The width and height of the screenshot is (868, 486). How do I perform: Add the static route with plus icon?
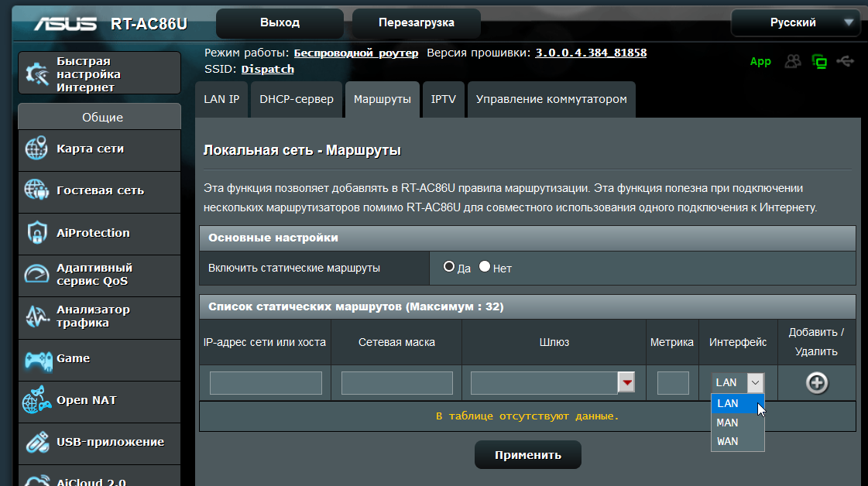pos(817,382)
